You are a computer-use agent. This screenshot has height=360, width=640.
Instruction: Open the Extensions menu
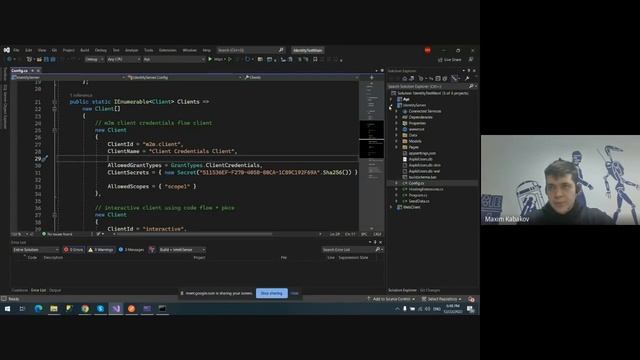tap(168, 50)
